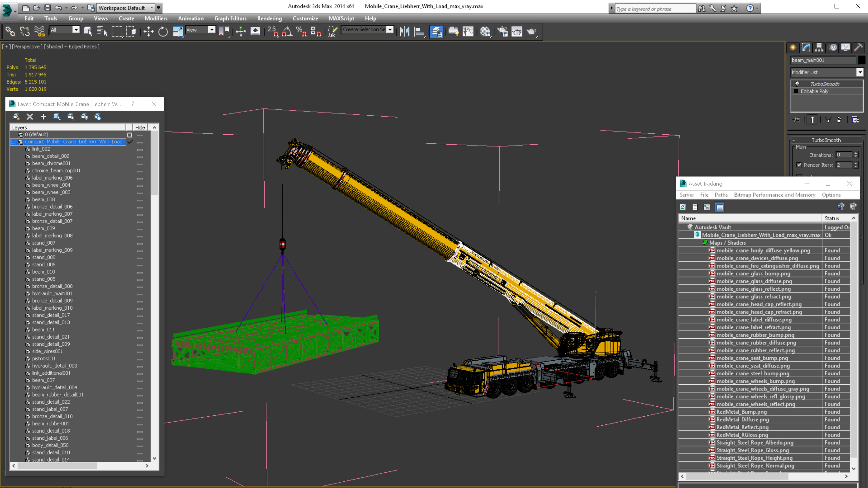Click Pin Stack icon under modifier stack
Screen dimensions: 868x488
tap(796, 120)
